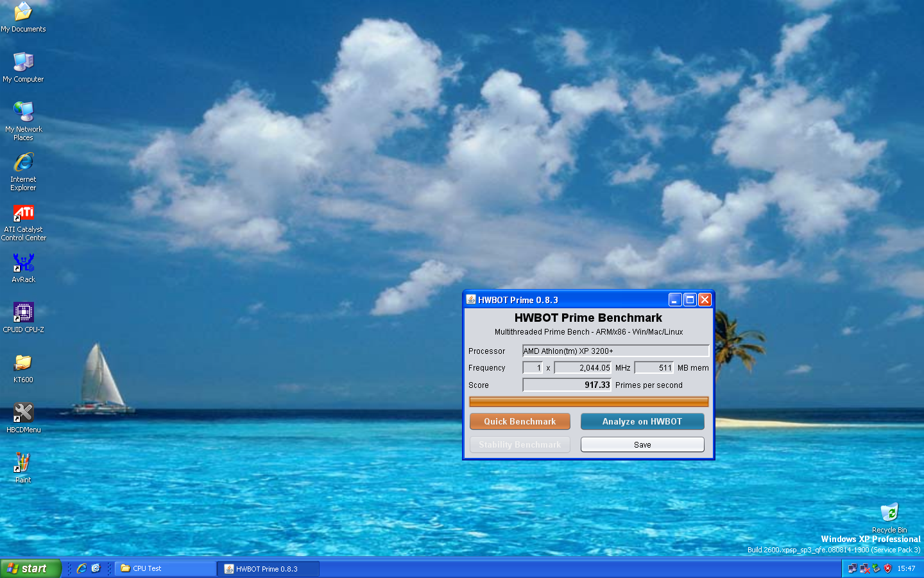Switch to the CPU Test taskbar window
The image size is (924, 578).
[x=166, y=568]
